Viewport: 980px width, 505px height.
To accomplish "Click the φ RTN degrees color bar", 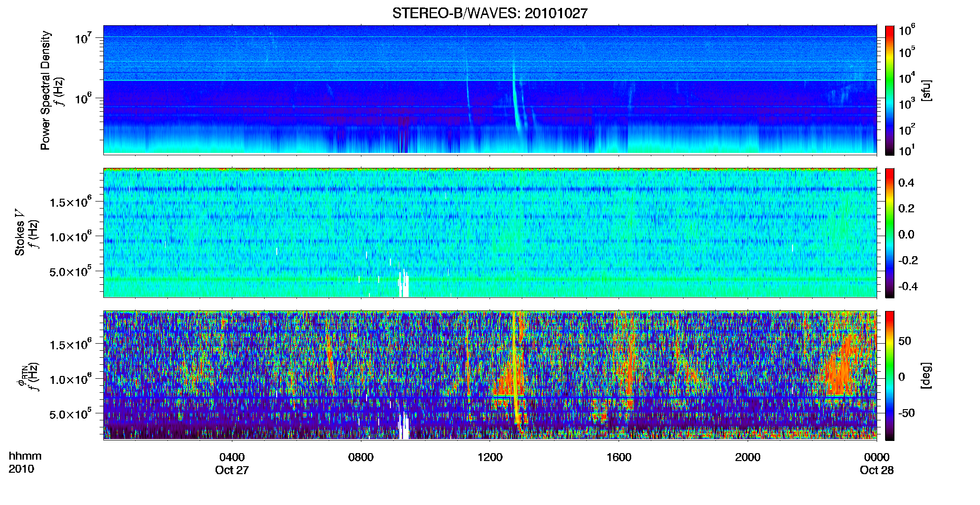I will pyautogui.click(x=890, y=375).
